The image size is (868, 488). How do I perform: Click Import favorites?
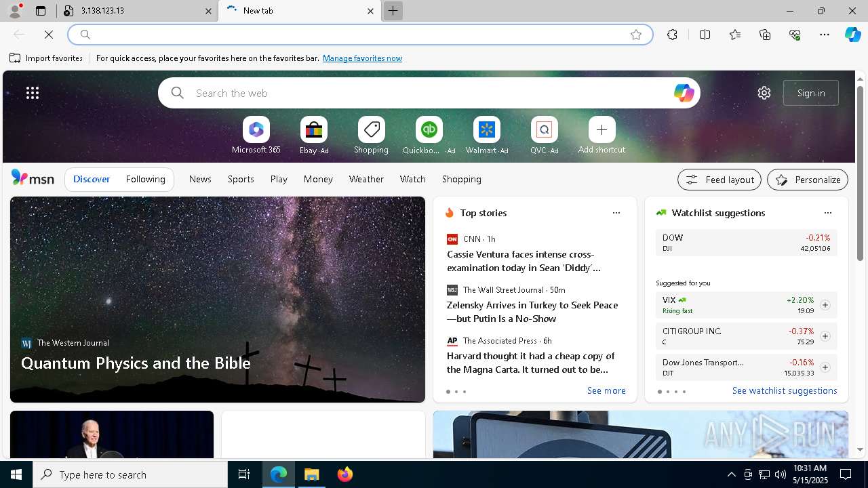pyautogui.click(x=46, y=58)
